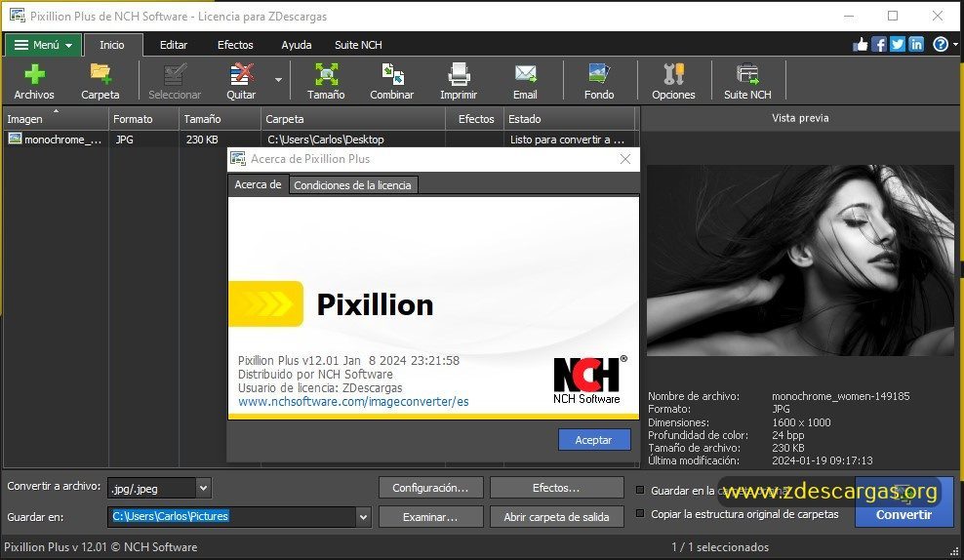
Task: Open the Fondo background tool
Action: tap(599, 81)
